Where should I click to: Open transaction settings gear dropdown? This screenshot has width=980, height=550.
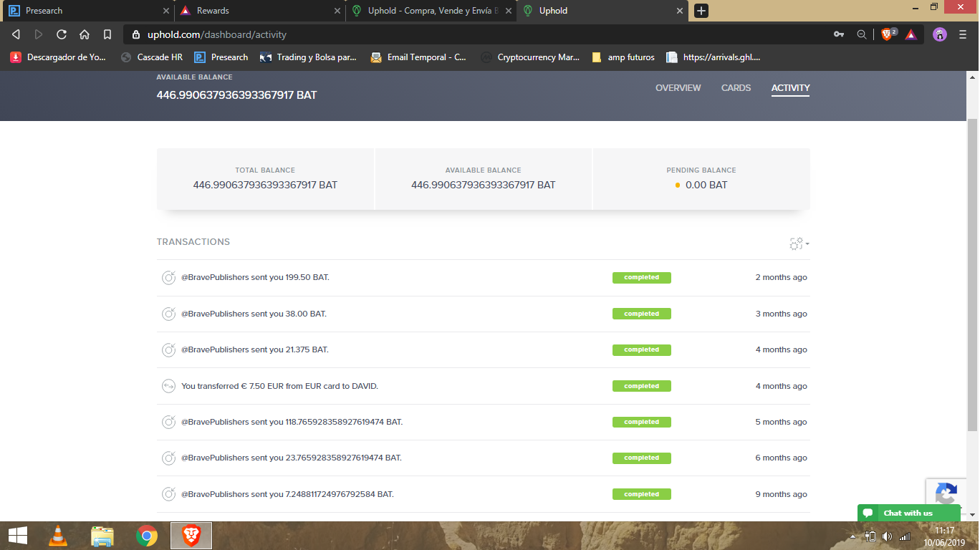click(799, 243)
